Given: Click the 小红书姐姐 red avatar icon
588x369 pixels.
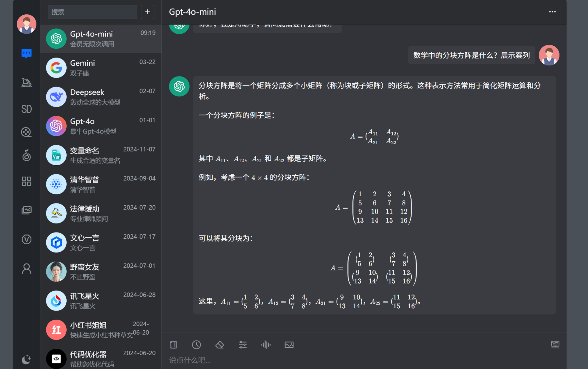Looking at the screenshot, I should pyautogui.click(x=56, y=329).
